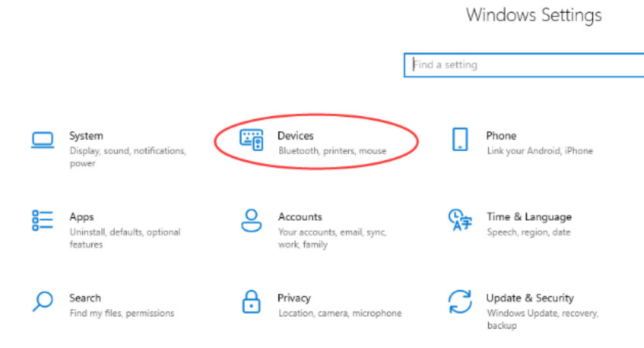This screenshot has width=644, height=348.
Task: Go to Update & Security label
Action: pyautogui.click(x=530, y=298)
